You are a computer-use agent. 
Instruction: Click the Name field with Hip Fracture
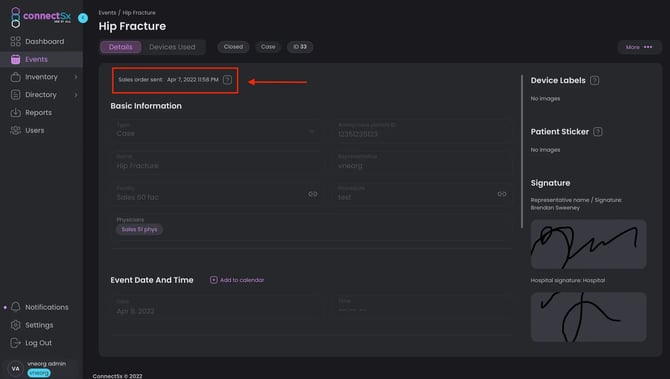tap(217, 162)
